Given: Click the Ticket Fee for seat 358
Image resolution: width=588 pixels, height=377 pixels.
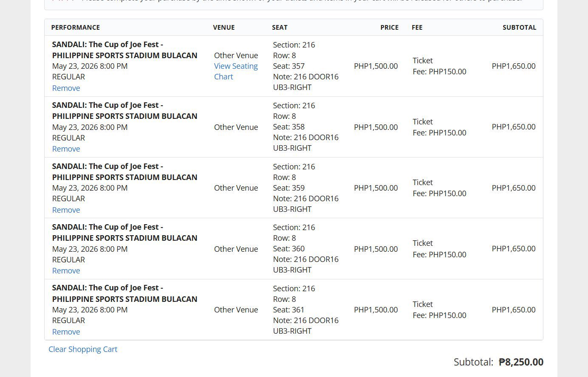Looking at the screenshot, I should tap(439, 127).
